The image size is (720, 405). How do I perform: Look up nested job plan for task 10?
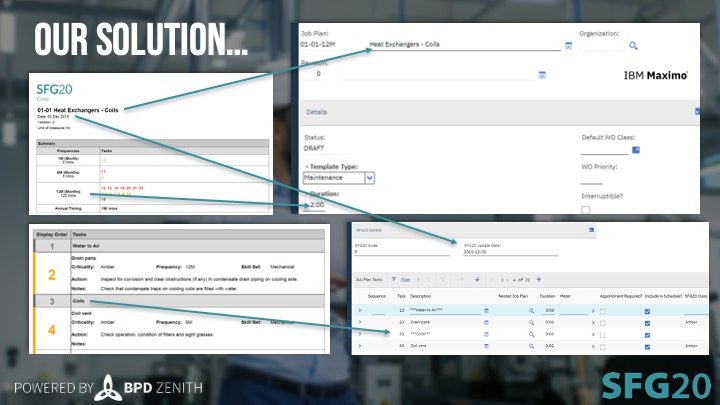pyautogui.click(x=531, y=311)
